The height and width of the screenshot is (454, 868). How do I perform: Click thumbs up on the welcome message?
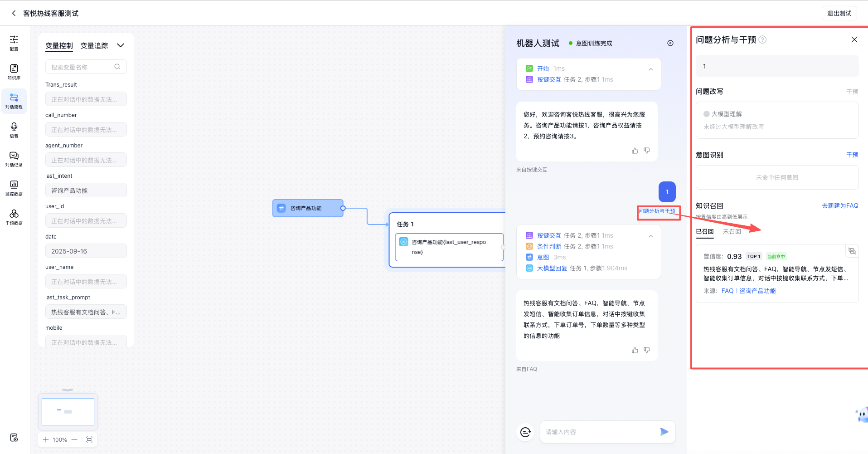[x=635, y=151]
